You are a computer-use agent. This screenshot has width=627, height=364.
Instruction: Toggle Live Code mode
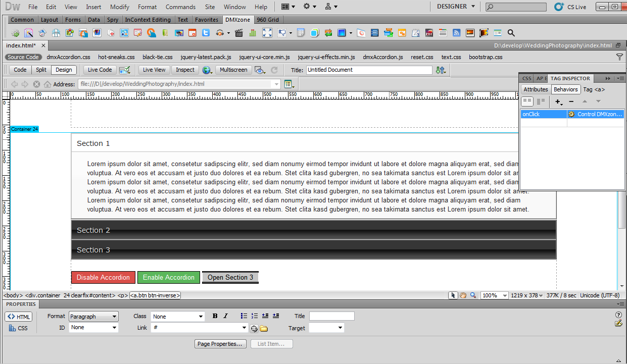(100, 70)
